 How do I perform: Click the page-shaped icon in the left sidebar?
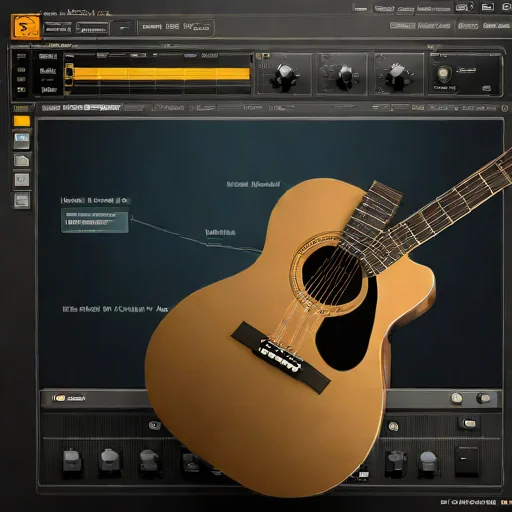point(22,160)
